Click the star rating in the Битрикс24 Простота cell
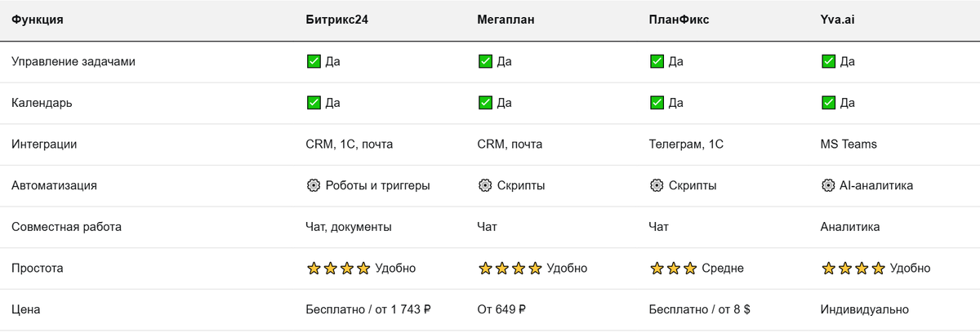This screenshot has height=333, width=980. pos(338,269)
